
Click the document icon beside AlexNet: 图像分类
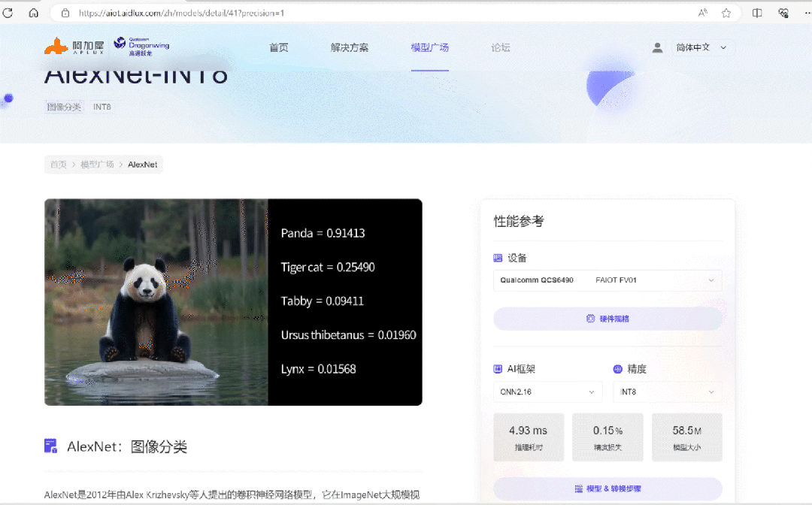tap(51, 446)
